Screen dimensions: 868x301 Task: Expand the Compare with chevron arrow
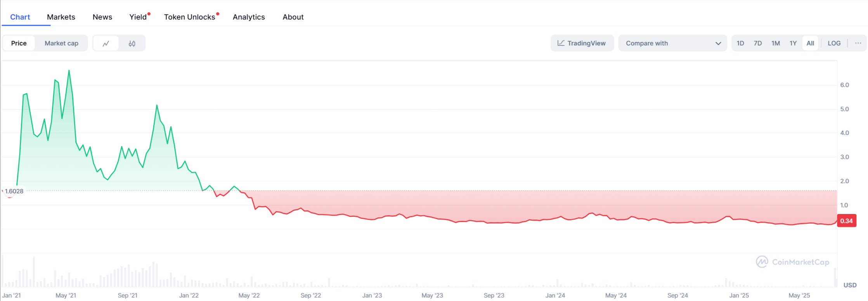718,43
